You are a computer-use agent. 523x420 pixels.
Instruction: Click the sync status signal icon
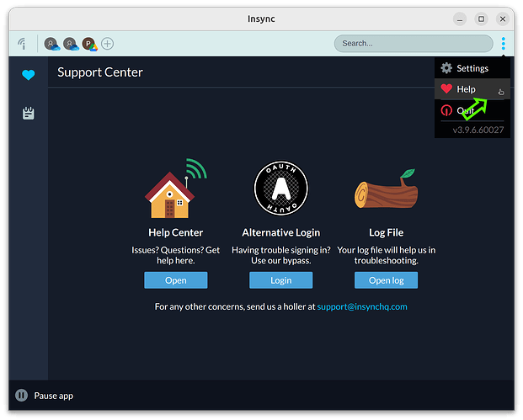pyautogui.click(x=23, y=43)
